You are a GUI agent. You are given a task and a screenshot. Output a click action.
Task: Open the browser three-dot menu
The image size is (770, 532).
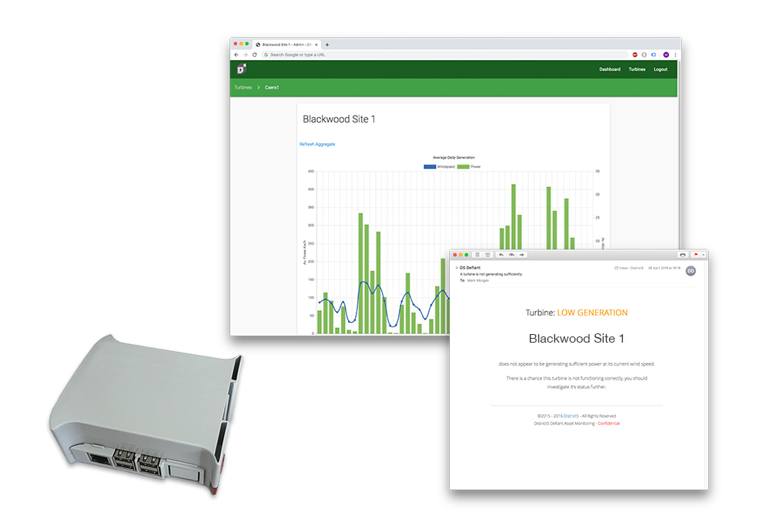(x=675, y=55)
